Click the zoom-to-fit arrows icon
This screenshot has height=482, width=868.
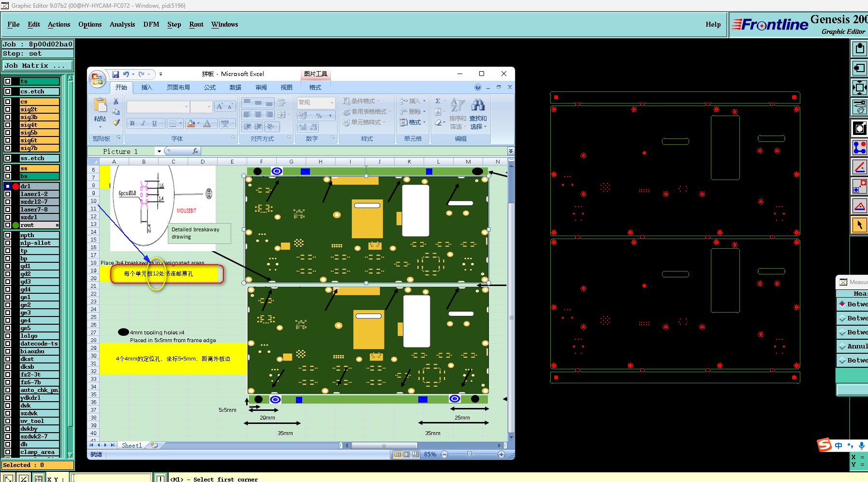click(x=859, y=88)
